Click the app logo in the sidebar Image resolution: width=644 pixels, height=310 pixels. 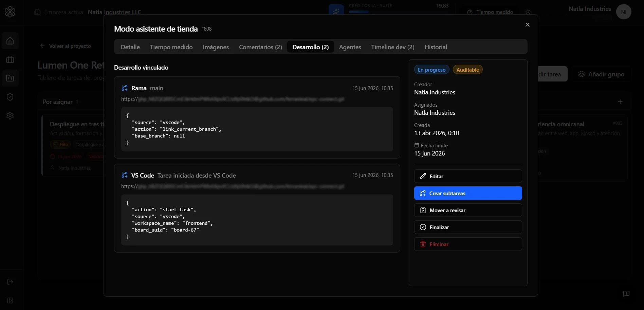pyautogui.click(x=10, y=12)
